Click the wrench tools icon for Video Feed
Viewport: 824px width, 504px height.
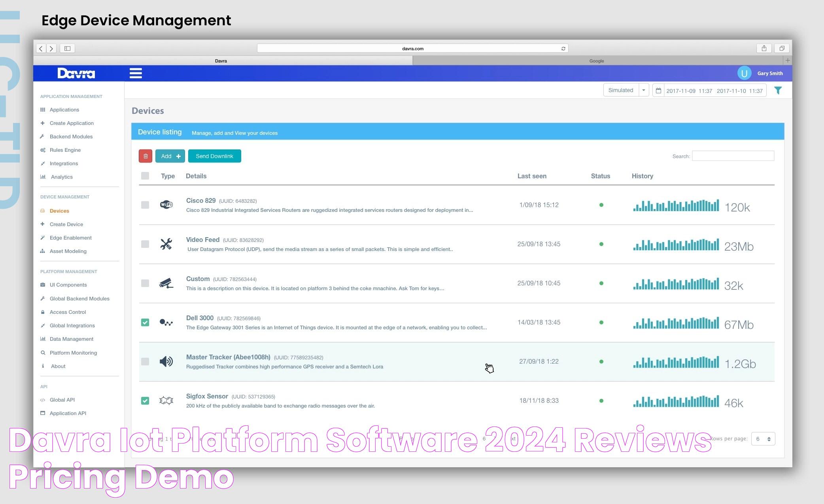point(166,244)
